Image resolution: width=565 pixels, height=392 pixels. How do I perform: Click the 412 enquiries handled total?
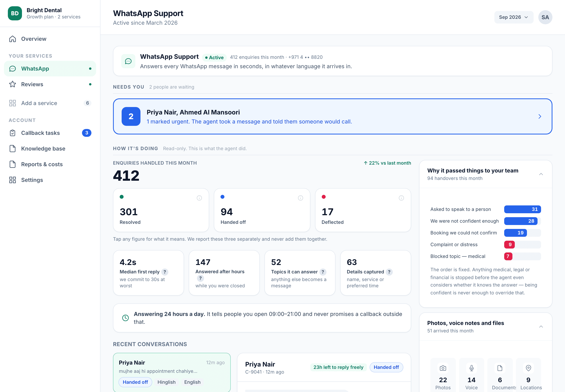click(x=126, y=176)
